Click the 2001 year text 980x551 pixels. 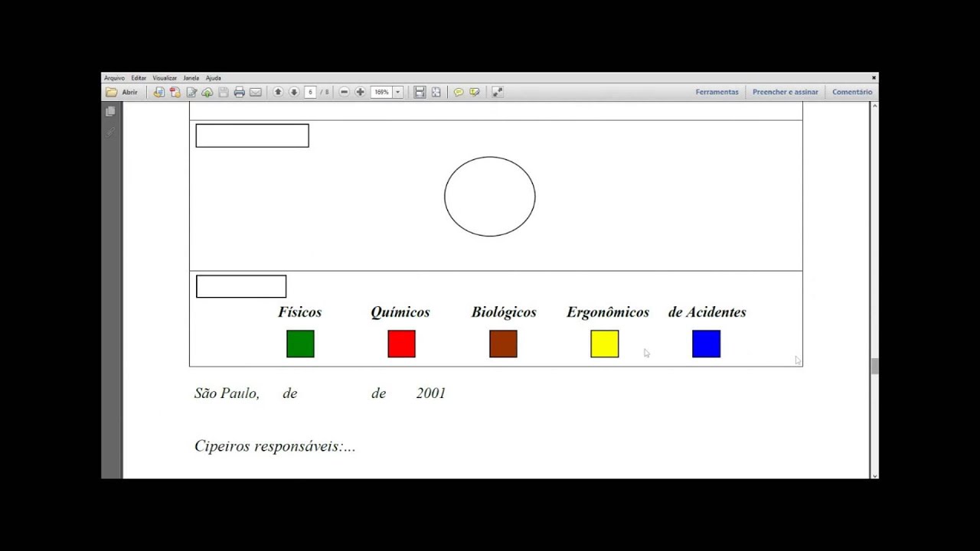click(431, 393)
